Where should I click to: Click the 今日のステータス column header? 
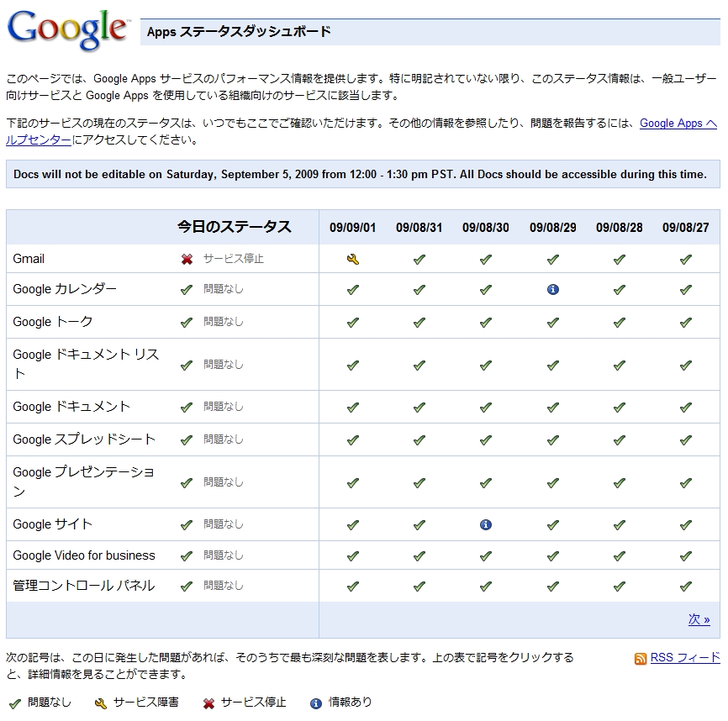pos(234,226)
